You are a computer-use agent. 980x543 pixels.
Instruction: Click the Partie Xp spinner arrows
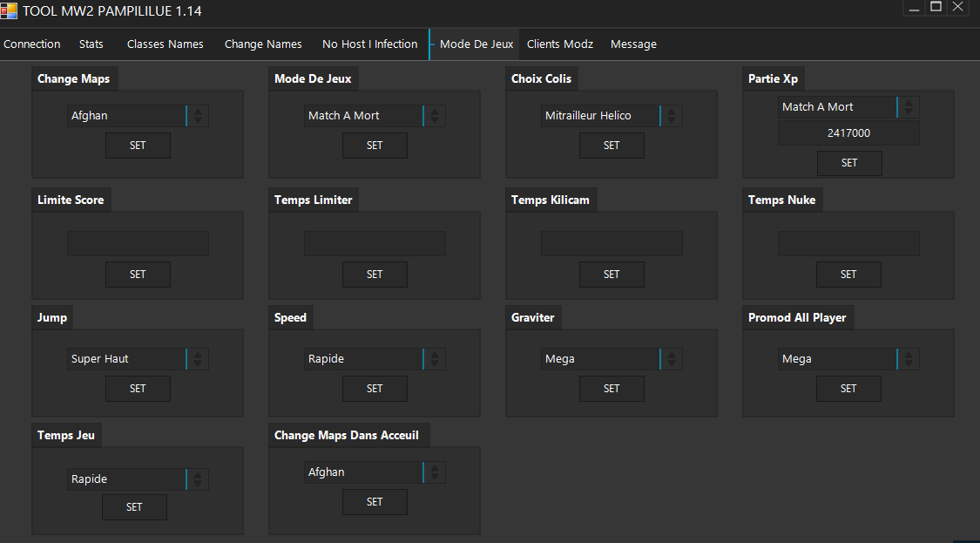(908, 107)
